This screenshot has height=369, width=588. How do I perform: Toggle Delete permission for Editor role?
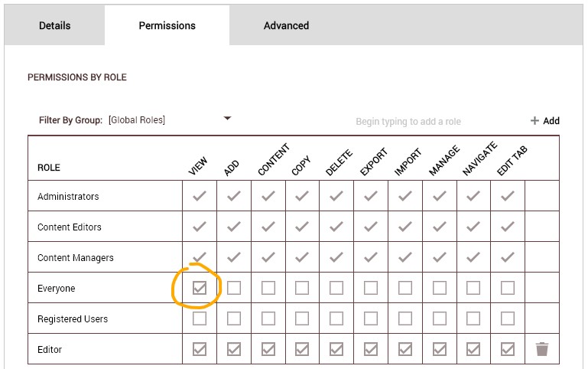click(336, 349)
